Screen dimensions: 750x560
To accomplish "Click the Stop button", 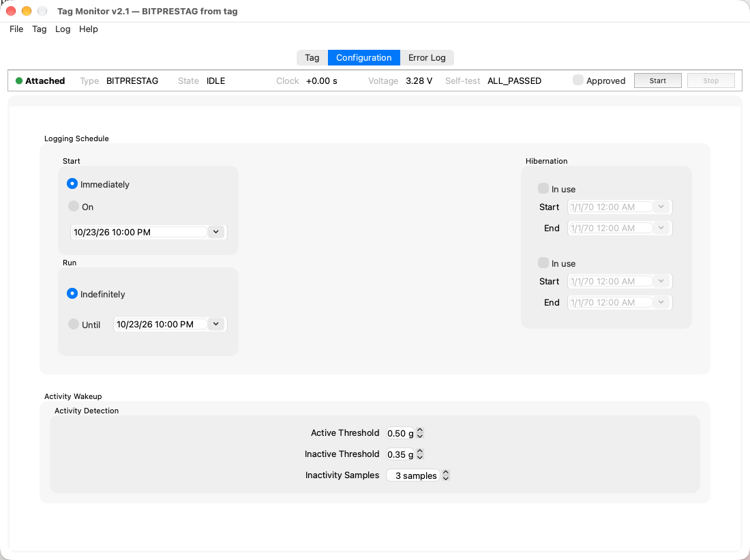I will [x=710, y=80].
